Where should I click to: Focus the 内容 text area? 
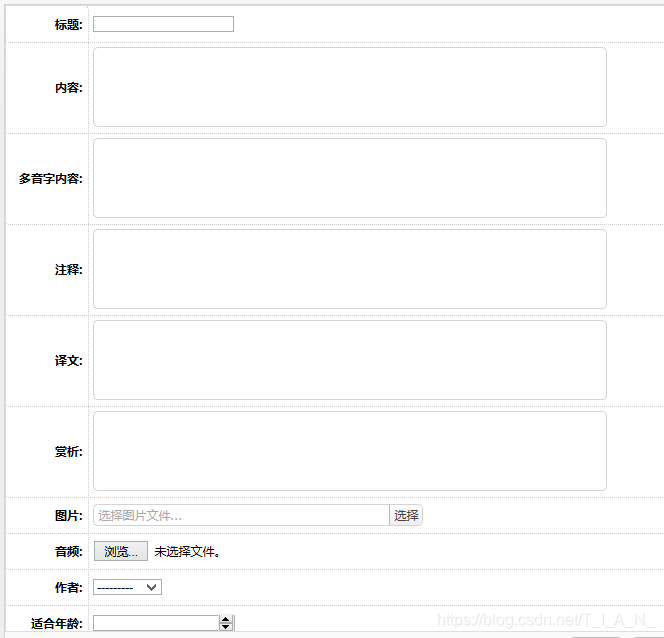tap(350, 87)
